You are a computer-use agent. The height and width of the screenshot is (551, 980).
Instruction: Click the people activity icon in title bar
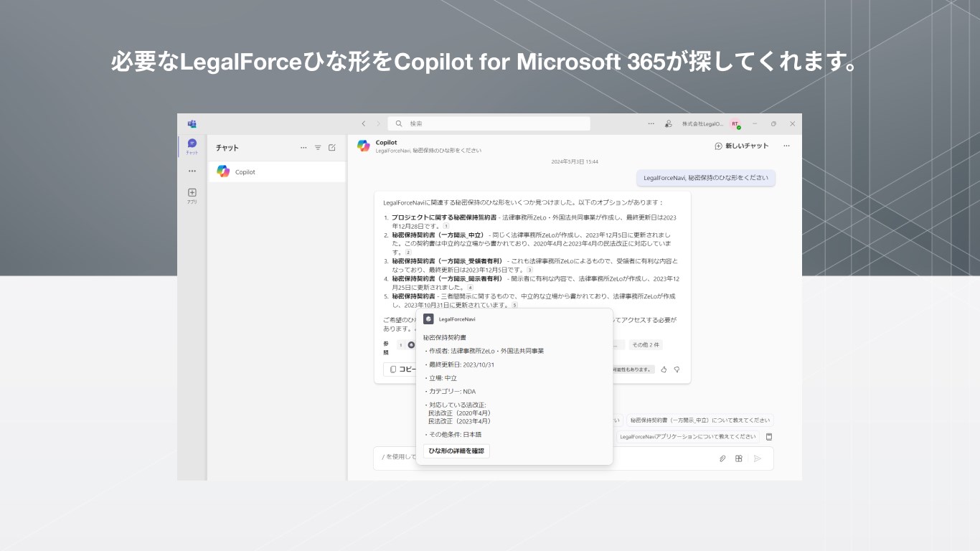pyautogui.click(x=668, y=123)
